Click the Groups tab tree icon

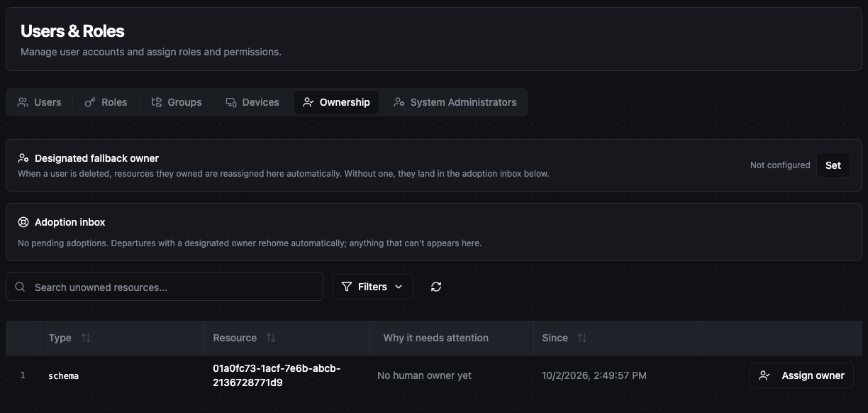click(x=157, y=102)
